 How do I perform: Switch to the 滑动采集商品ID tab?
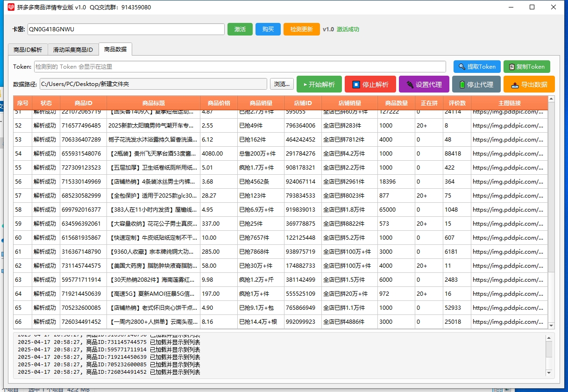[x=73, y=50]
